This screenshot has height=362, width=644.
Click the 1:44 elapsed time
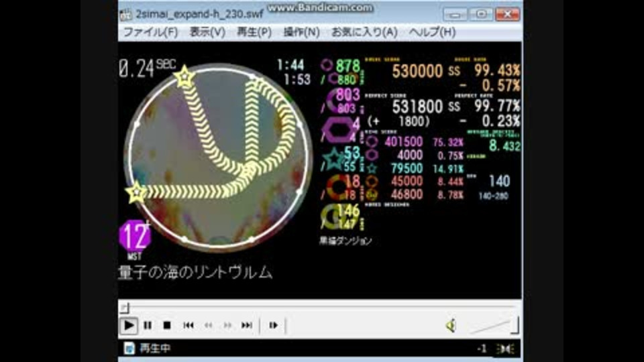tap(290, 65)
